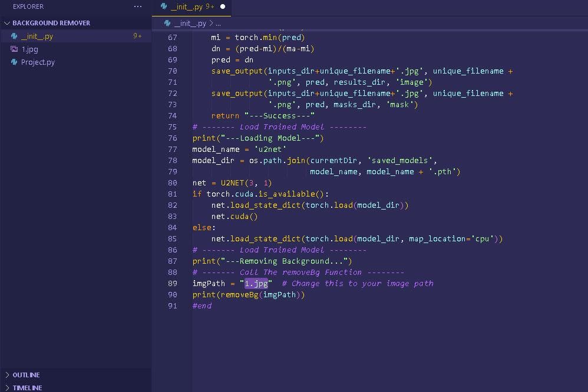Image resolution: width=588 pixels, height=392 pixels.
Task: Click "model_name = 'u2net'" on line 77
Action: pyautogui.click(x=239, y=149)
